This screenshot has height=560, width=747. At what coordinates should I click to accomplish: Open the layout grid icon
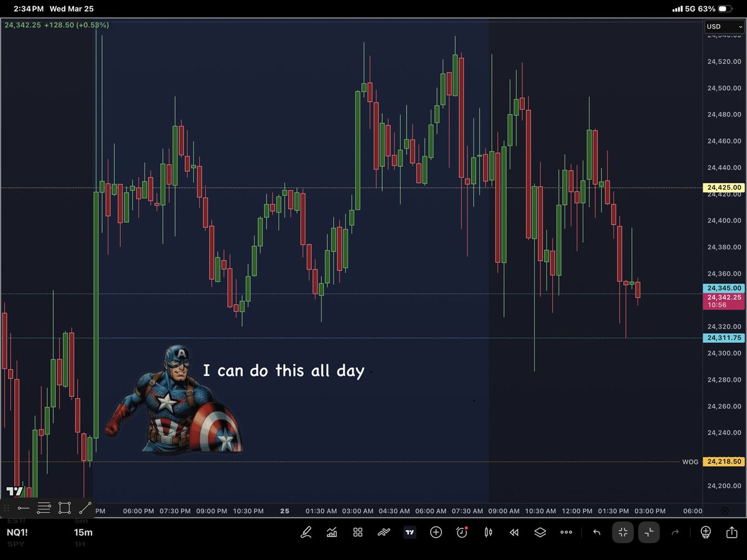[x=358, y=532]
